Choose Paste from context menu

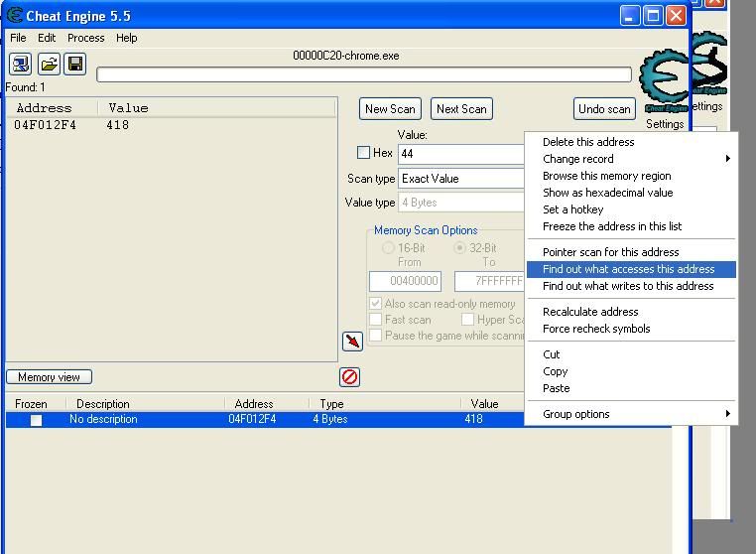[632, 388]
